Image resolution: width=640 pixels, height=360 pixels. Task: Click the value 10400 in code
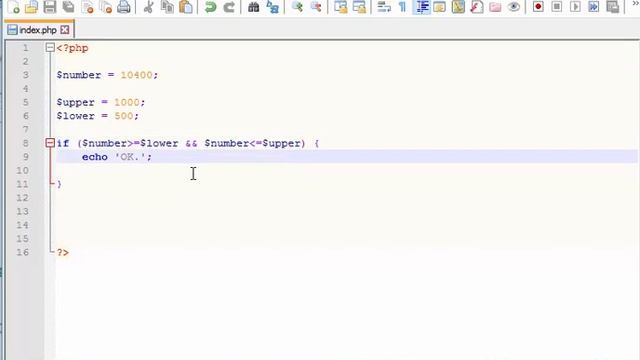[136, 75]
